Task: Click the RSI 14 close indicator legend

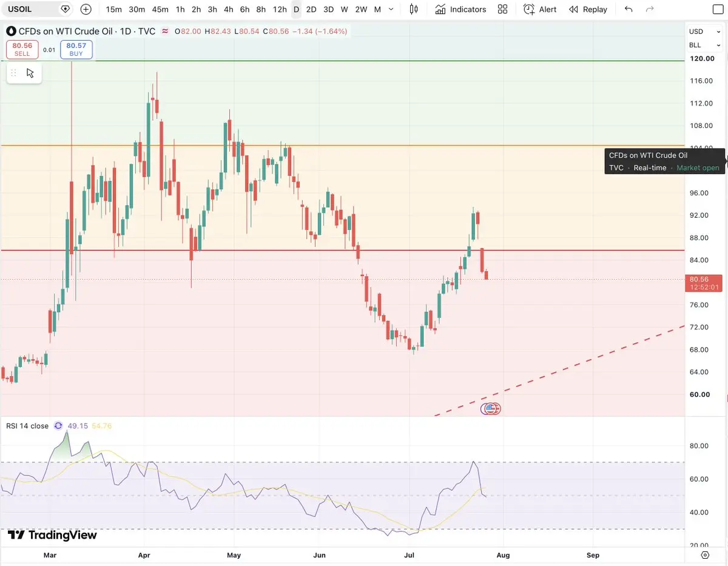Action: point(27,426)
